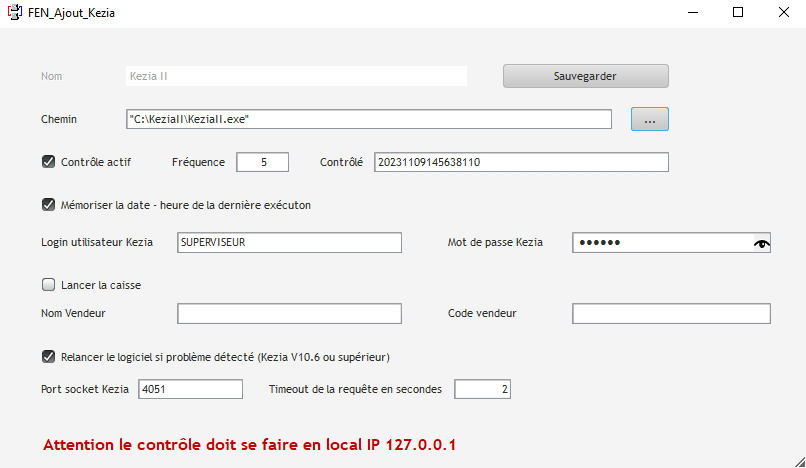
Task: Click the Mot de passe Kezia field
Action: click(660, 243)
